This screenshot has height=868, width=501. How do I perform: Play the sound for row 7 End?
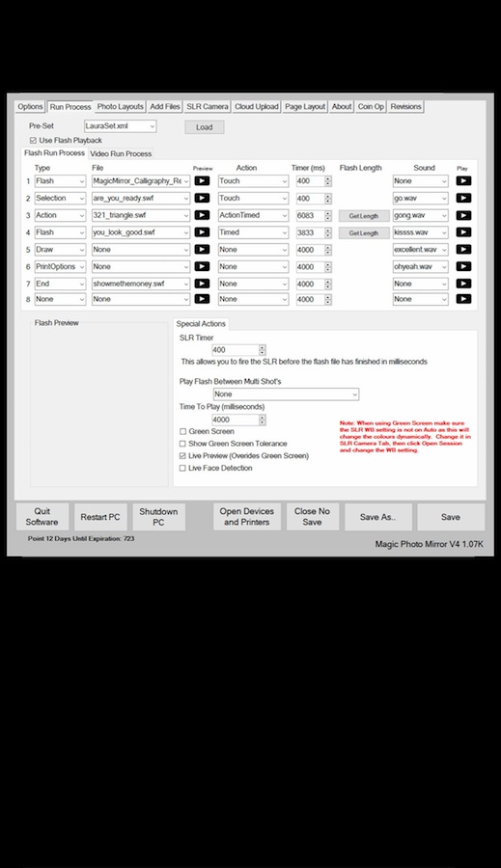point(463,284)
